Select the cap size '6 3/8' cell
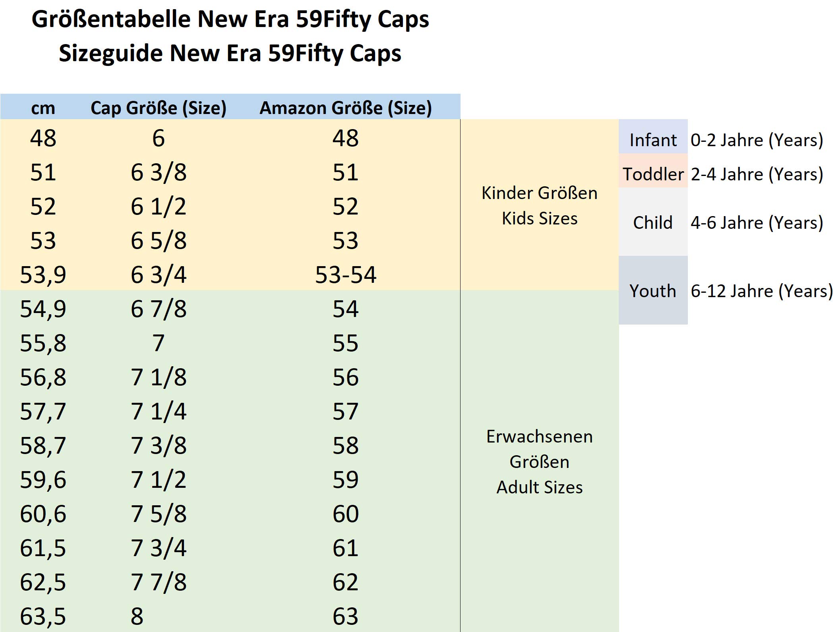 point(158,172)
